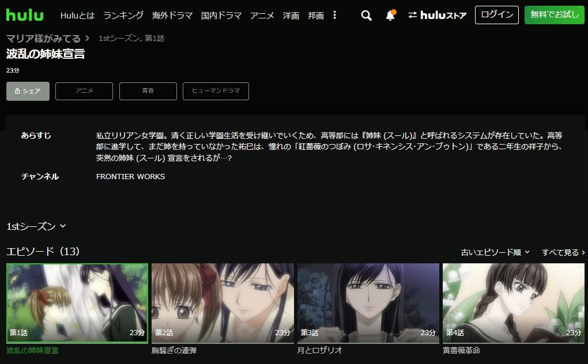Open 海外ドラマ menu item

coord(172,16)
